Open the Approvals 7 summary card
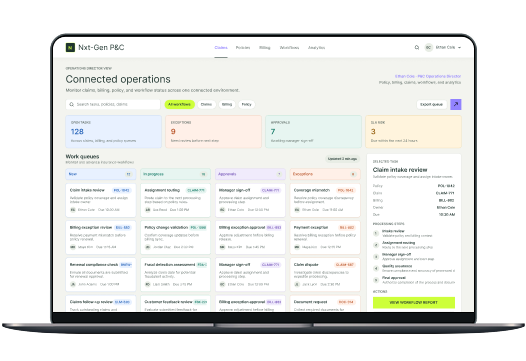This screenshot has height=361, width=526. coord(313,132)
